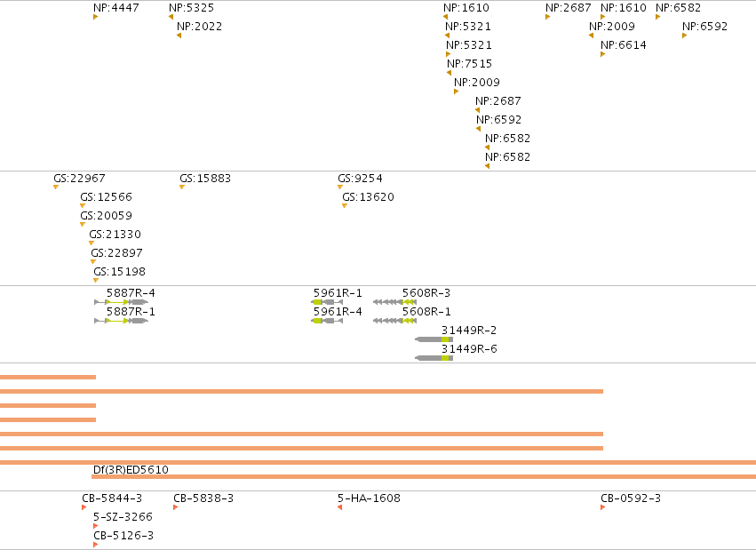Viewport: 756px width, 550px height.
Task: Click the orange Df(3R)ED5610 deficiency bar
Action: pyautogui.click(x=424, y=477)
